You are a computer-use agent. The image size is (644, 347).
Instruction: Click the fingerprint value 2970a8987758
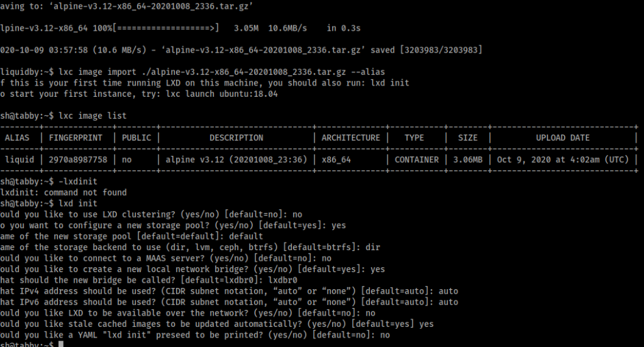(78, 160)
